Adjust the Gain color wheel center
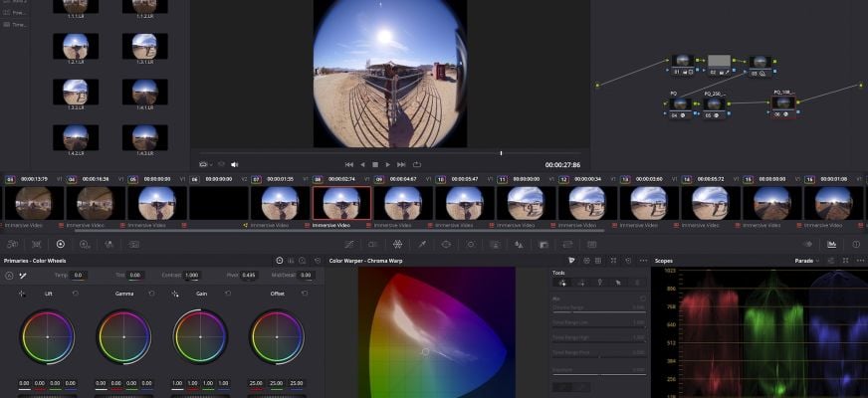The height and width of the screenshot is (398, 868). [x=200, y=336]
